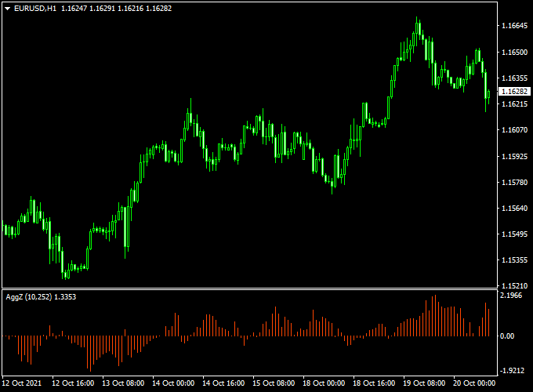Viewport: 533px width, 392px height.
Task: Click time axis label 14 Oct 16:00
Action: [x=223, y=383]
